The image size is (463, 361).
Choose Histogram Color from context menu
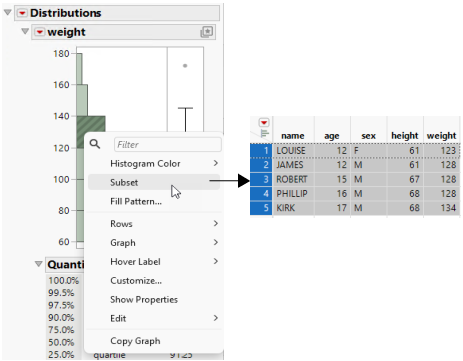coord(145,163)
